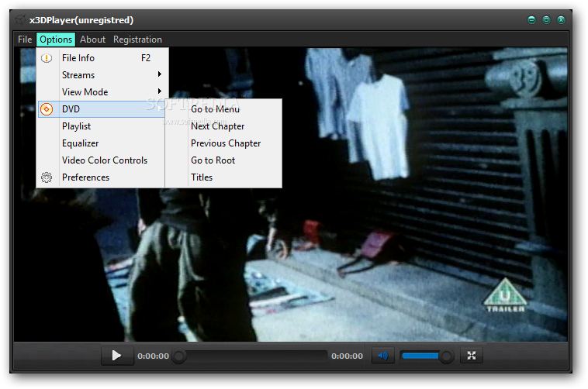
Task: Click the Preferences gear icon
Action: (47, 177)
